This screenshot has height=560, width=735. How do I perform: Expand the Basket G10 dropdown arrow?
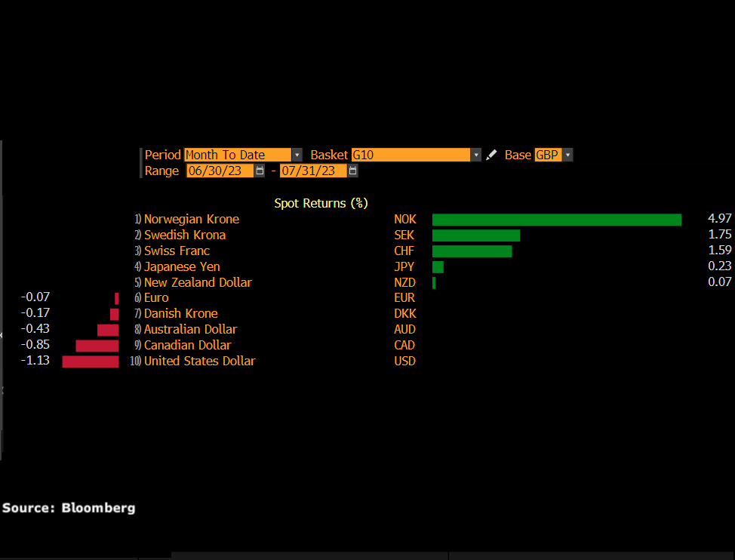[x=475, y=155]
